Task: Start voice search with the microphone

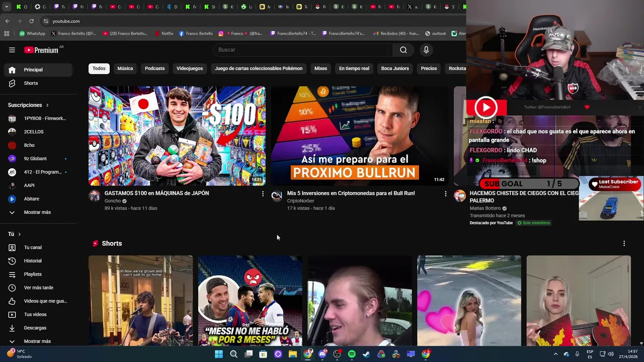Action: [426, 50]
